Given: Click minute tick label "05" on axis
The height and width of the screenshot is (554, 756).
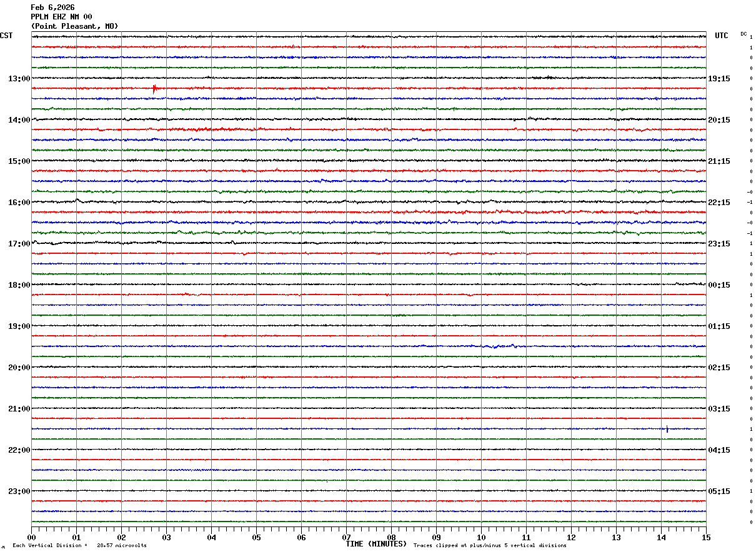Looking at the screenshot, I should point(256,537).
